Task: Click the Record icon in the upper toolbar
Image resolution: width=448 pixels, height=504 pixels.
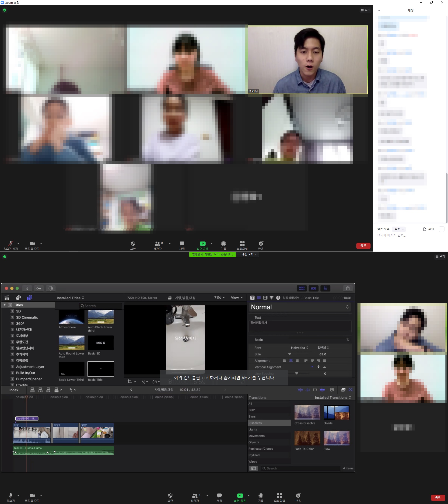Action: click(x=223, y=244)
